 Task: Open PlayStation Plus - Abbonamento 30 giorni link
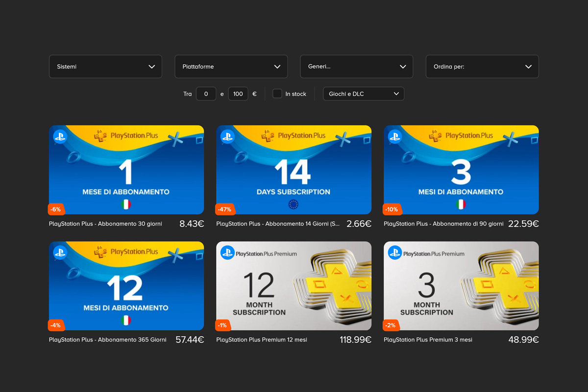click(x=105, y=224)
